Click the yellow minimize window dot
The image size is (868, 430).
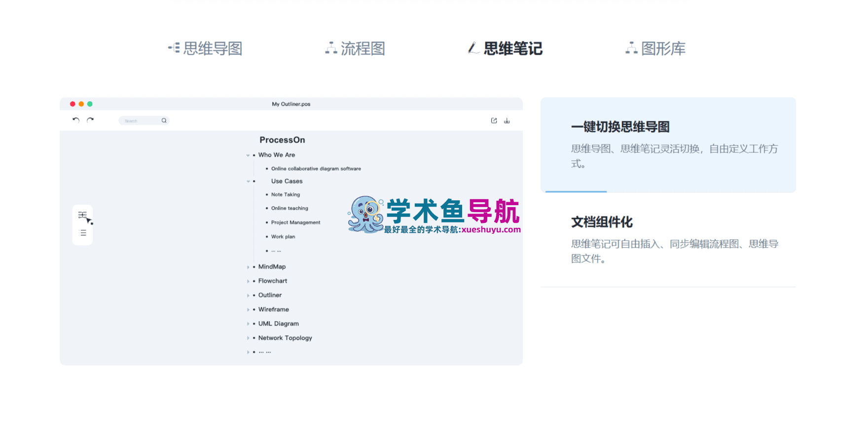(x=81, y=104)
